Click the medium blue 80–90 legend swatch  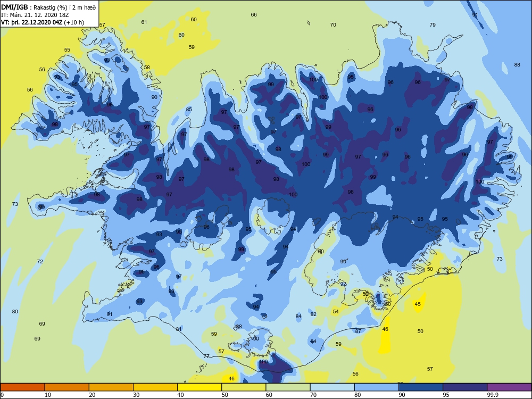[x=377, y=387]
